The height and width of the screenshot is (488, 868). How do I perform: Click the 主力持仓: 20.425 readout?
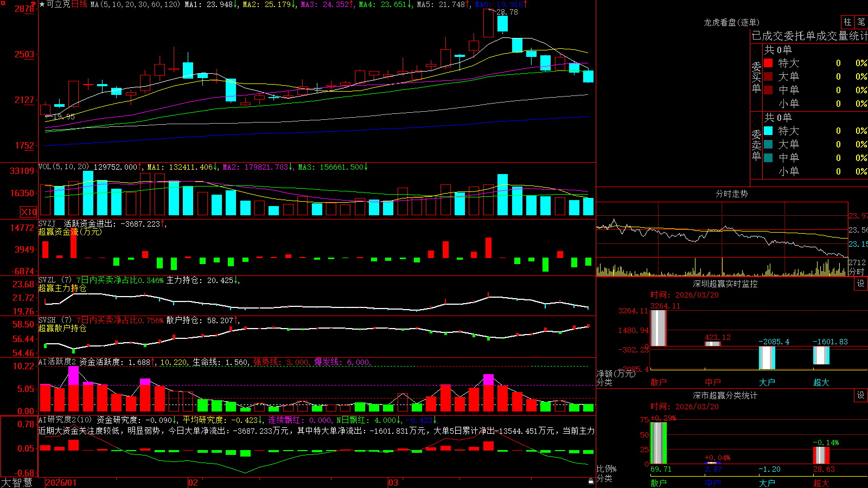point(200,280)
